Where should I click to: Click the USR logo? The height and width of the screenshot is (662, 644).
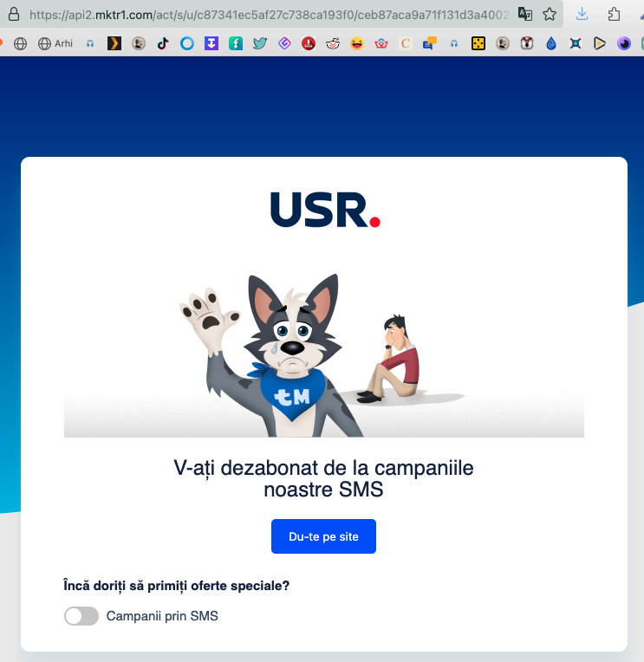coord(325,210)
